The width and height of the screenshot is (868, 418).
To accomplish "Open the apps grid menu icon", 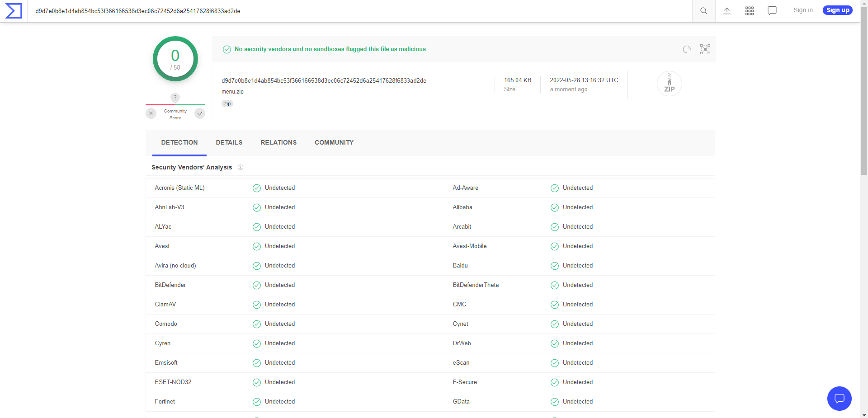I will point(750,11).
